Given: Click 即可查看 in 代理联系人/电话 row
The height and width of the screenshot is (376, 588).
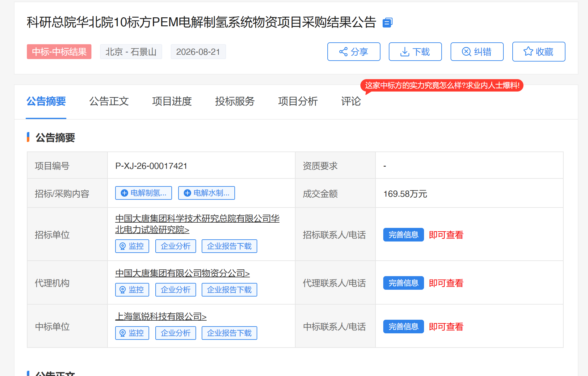Looking at the screenshot, I should [x=446, y=283].
